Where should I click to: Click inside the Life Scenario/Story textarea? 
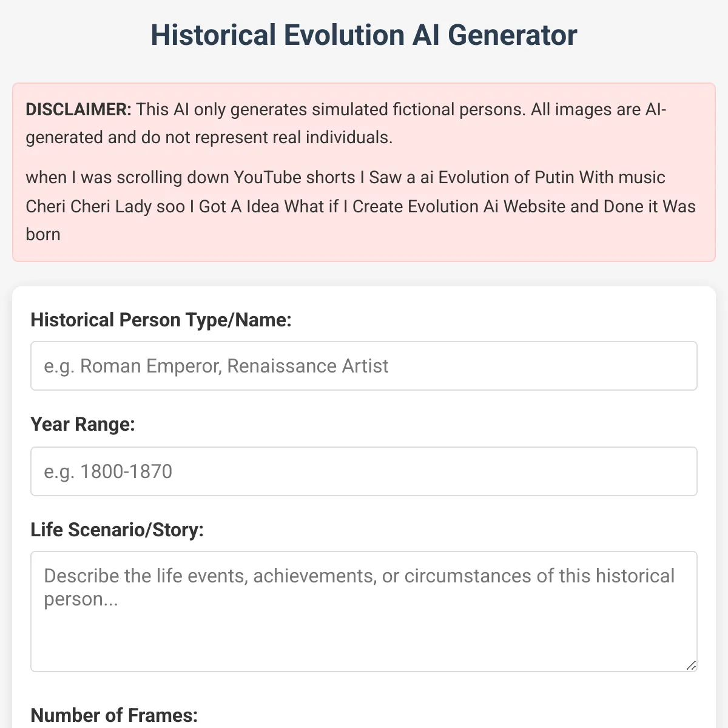[364, 612]
